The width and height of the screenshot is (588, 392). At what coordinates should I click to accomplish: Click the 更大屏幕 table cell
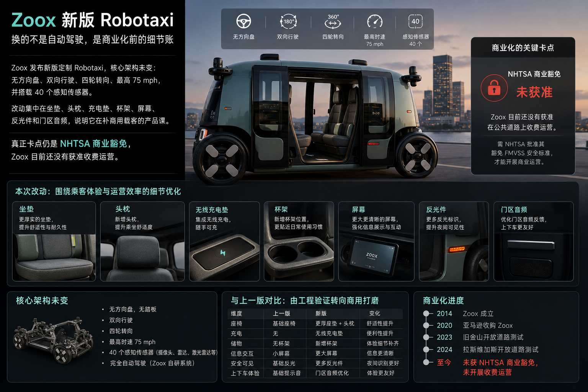point(326,353)
